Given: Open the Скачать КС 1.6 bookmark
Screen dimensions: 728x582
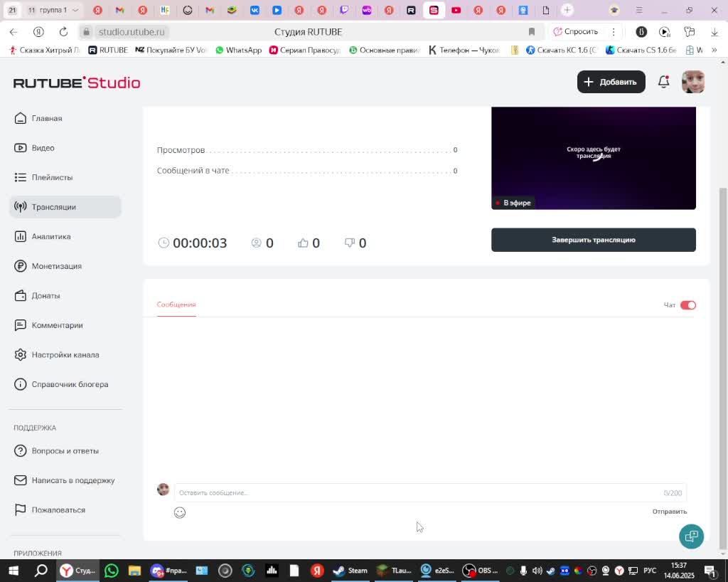Looking at the screenshot, I should point(562,51).
